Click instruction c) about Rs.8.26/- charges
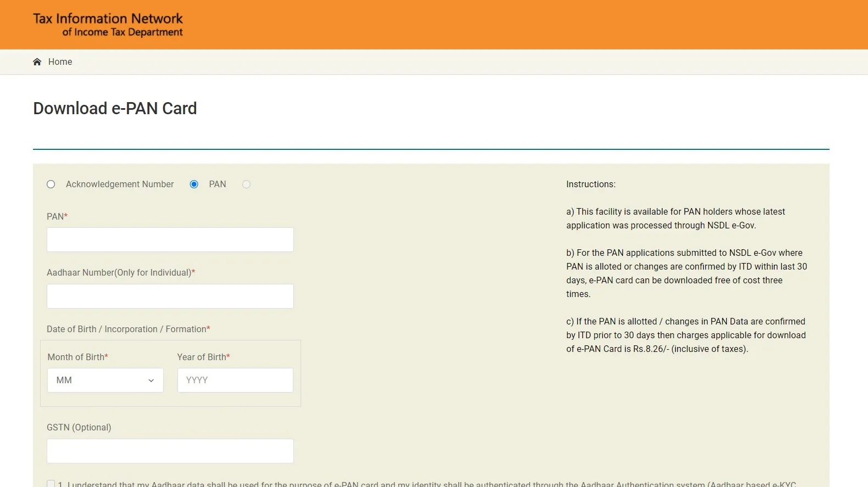This screenshot has height=487, width=868. pyautogui.click(x=686, y=335)
